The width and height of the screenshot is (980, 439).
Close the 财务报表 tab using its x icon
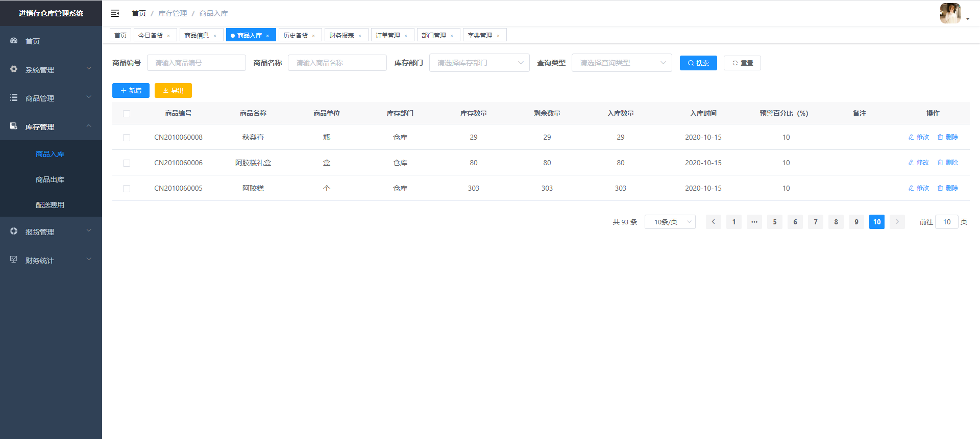pyautogui.click(x=360, y=36)
